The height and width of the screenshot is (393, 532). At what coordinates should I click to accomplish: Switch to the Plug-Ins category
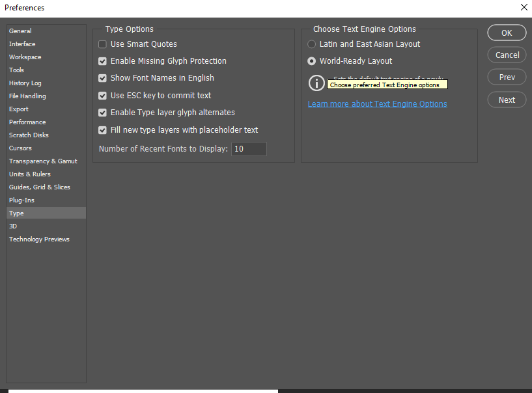click(46, 200)
